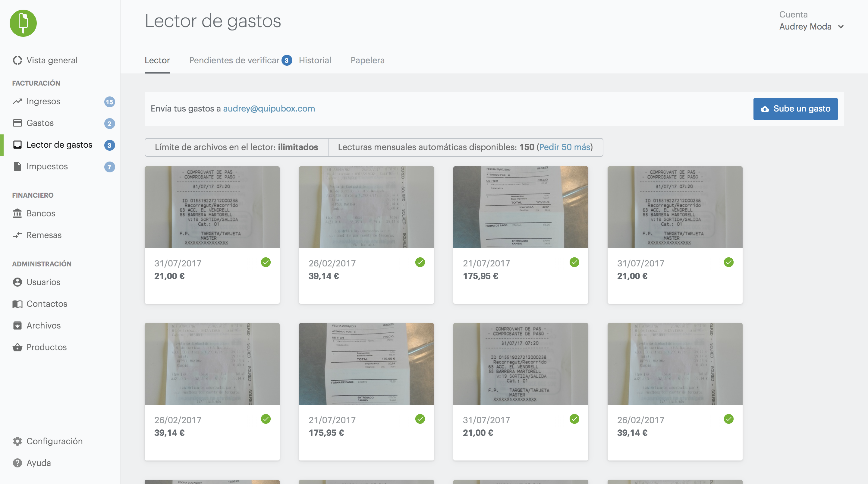Click the Sube un gasto button
This screenshot has height=484, width=868.
coord(795,109)
